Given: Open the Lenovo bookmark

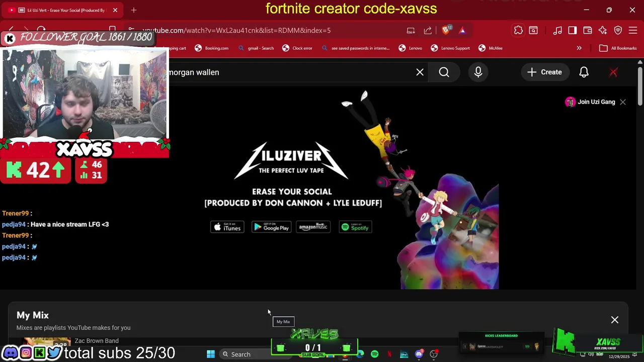Looking at the screenshot, I should 411,48.
